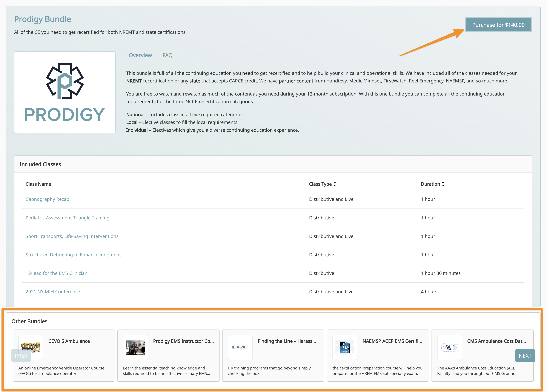Open 12-lead for the EMS Clinician
This screenshot has height=392, width=547.
(57, 273)
